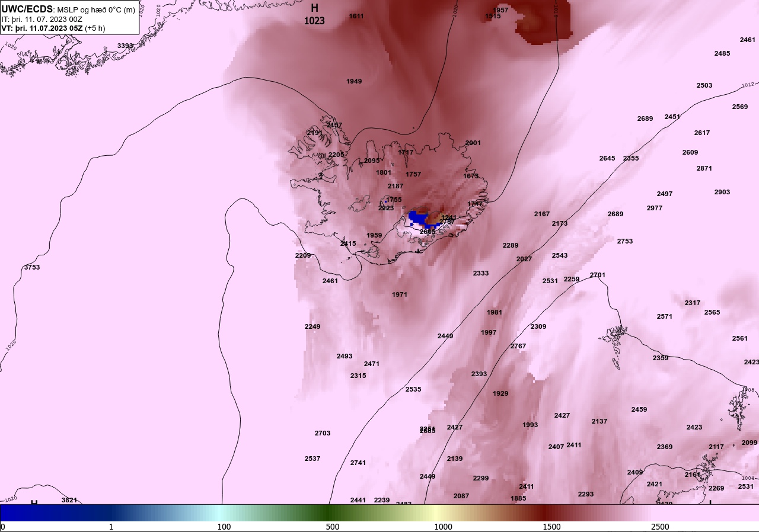Click the 'IT: þri. 11. 07. 2023 00Z' line
This screenshot has height=532, width=759.
(x=42, y=19)
